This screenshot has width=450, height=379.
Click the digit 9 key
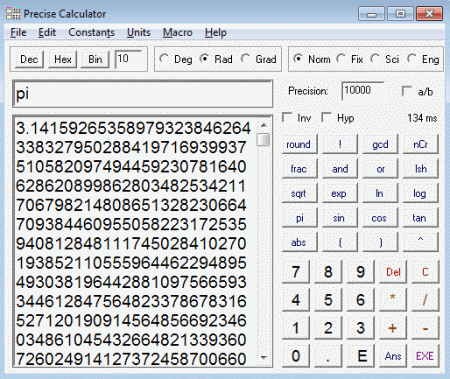point(360,272)
